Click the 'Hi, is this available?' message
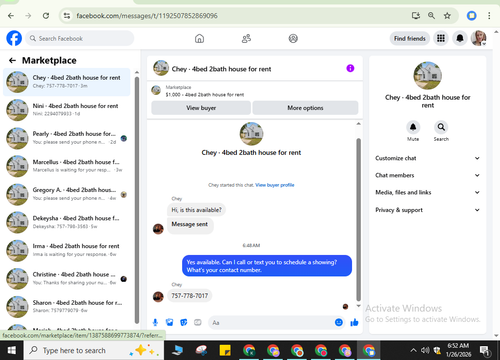Viewport: 500px width, 360px height. click(196, 210)
